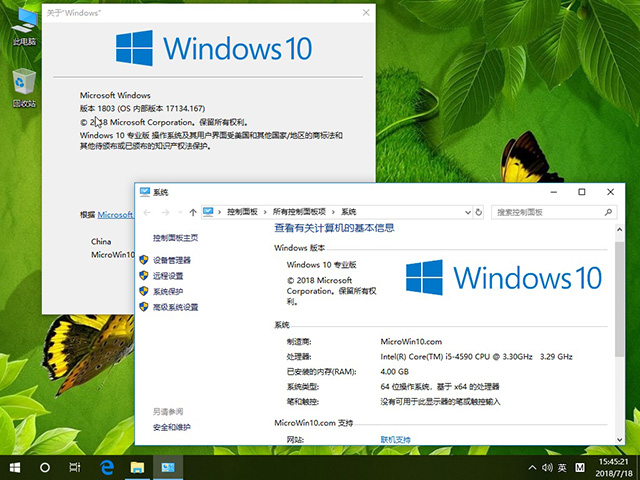Click shield icon beside 远程设置
The width and height of the screenshot is (640, 480).
144,276
